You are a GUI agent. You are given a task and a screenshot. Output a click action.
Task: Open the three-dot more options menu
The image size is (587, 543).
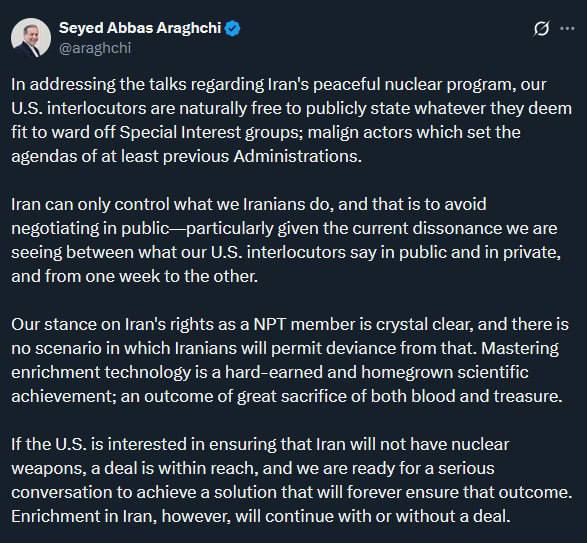[567, 28]
